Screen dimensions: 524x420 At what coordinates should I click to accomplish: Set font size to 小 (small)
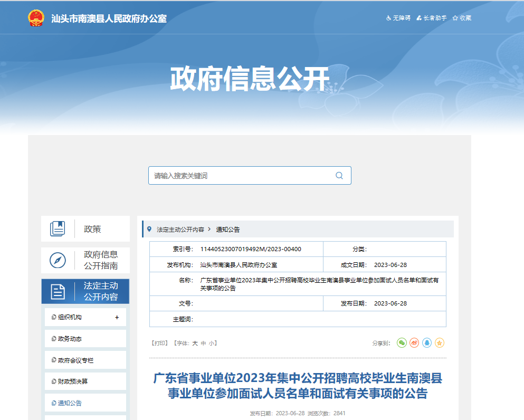point(211,343)
